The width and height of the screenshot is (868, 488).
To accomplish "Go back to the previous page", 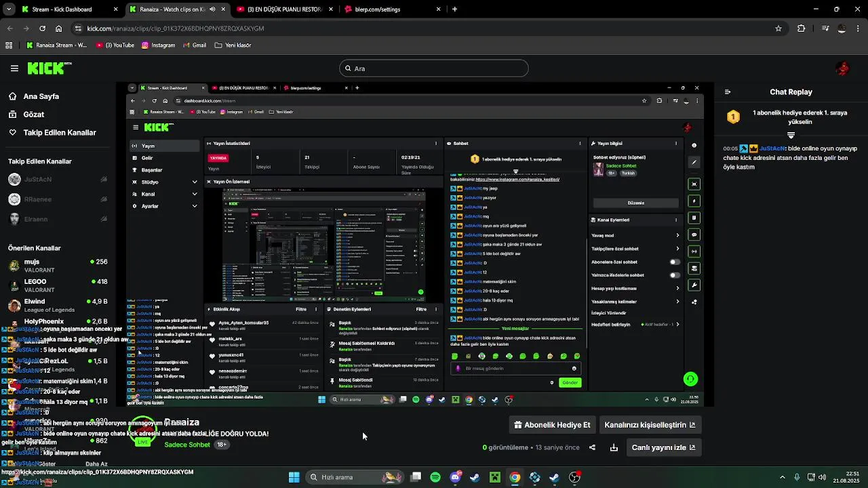I will click(9, 28).
